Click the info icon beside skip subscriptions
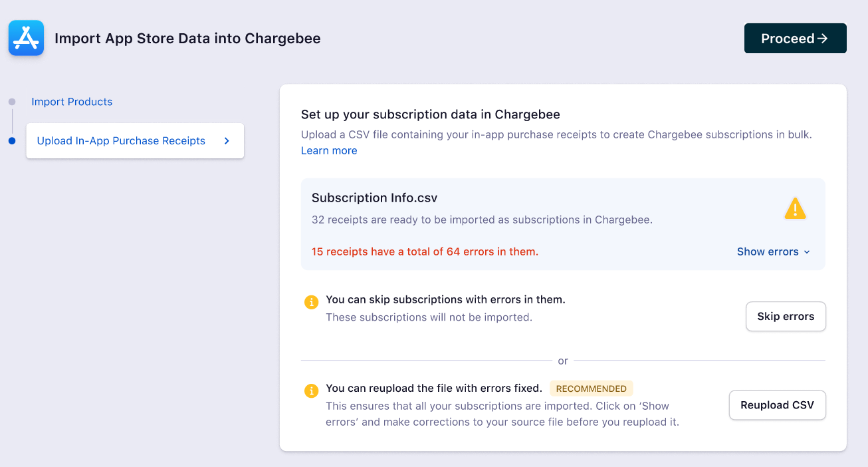 click(x=311, y=302)
